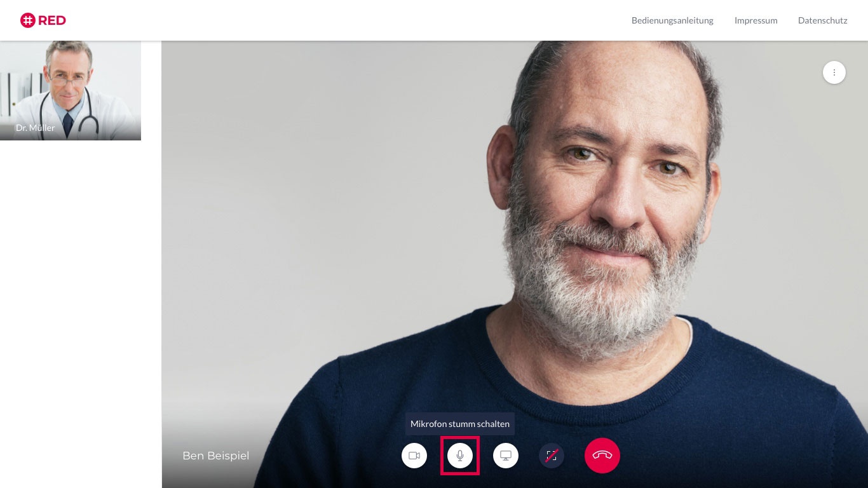The width and height of the screenshot is (868, 488).
Task: Toggle fullscreen mode with the crossed-out icon
Action: 552,456
